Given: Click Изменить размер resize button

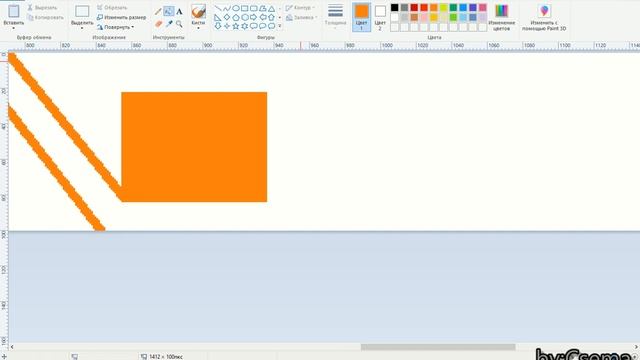Looking at the screenshot, I should (121, 18).
